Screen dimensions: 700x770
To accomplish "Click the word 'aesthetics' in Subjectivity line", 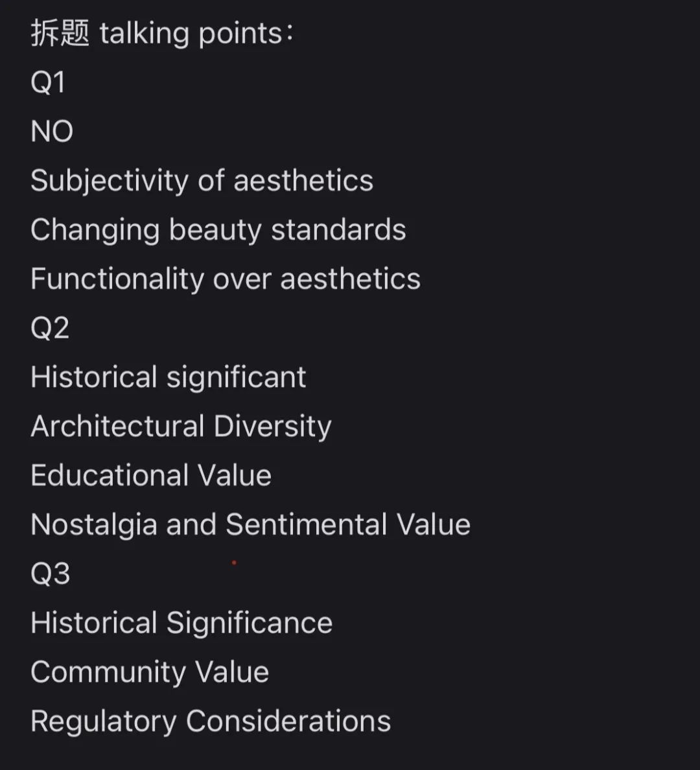I will (x=303, y=181).
